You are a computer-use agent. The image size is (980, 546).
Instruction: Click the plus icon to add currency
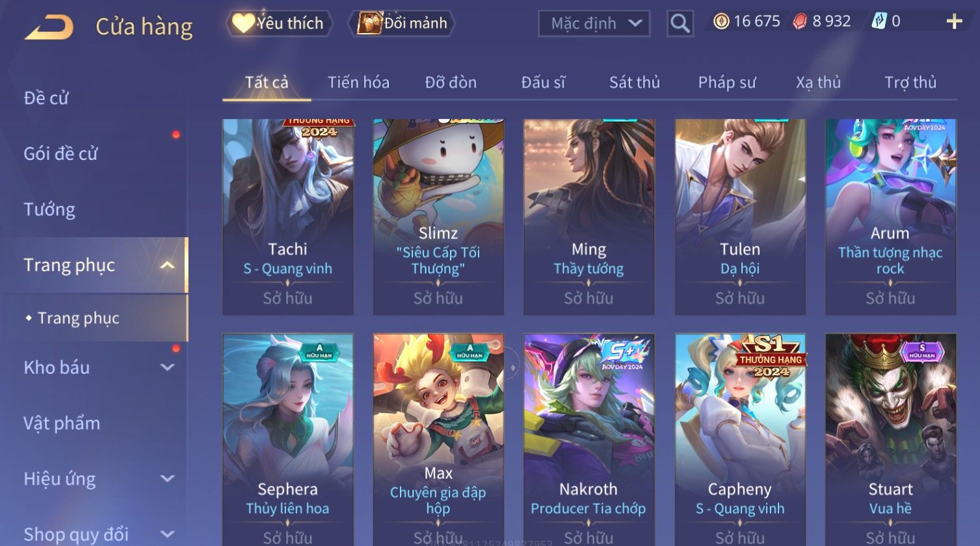954,22
